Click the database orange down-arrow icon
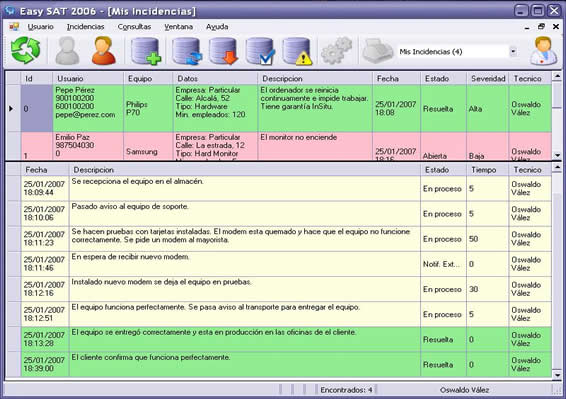This screenshot has width=566, height=399. click(223, 51)
